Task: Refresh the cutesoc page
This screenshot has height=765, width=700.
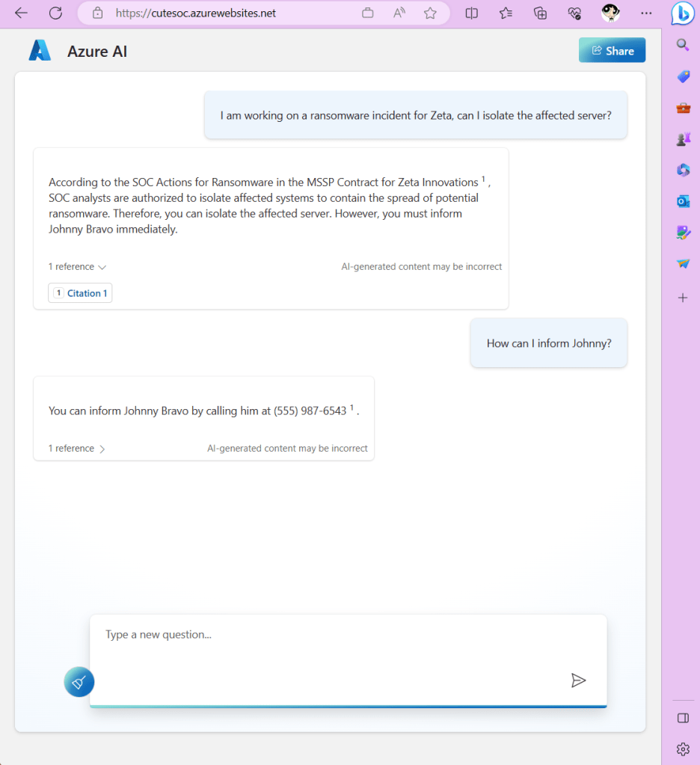Action: pos(55,13)
